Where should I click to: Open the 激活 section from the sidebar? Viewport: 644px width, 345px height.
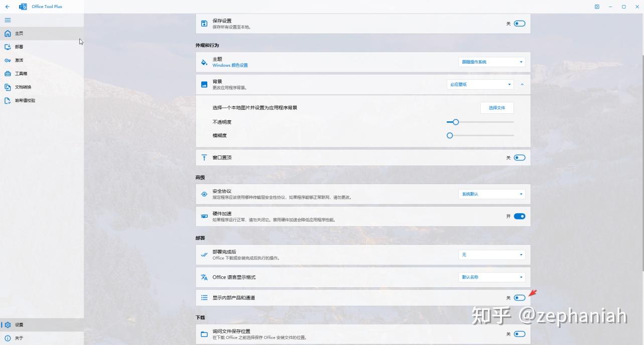pos(8,60)
